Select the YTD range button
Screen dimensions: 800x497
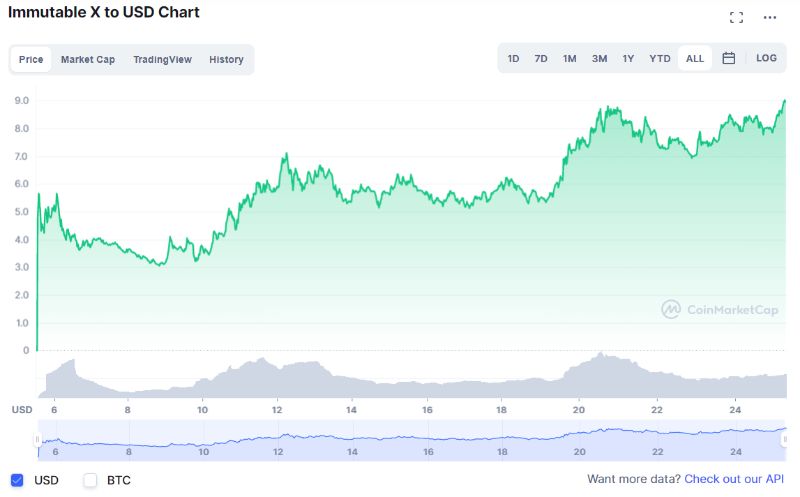click(x=660, y=58)
